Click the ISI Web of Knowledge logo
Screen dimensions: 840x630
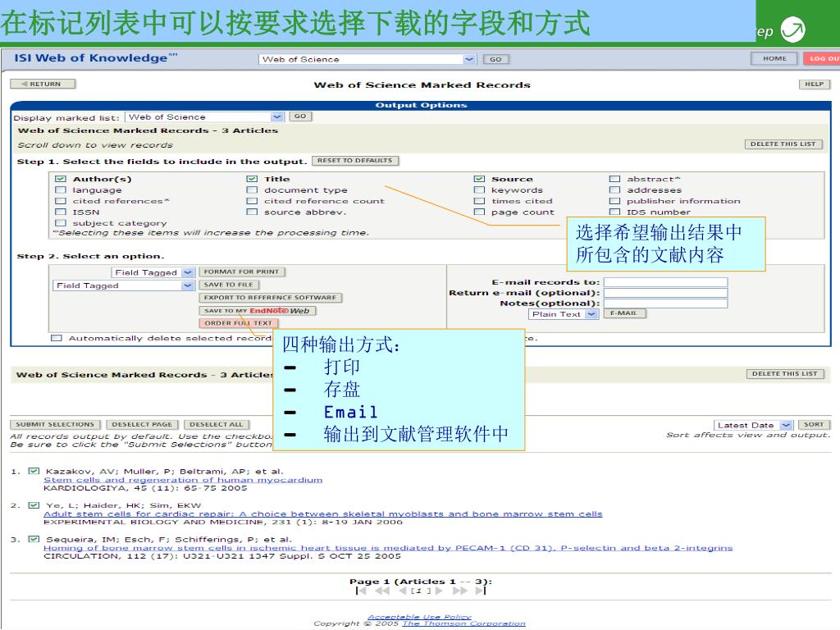click(x=95, y=58)
